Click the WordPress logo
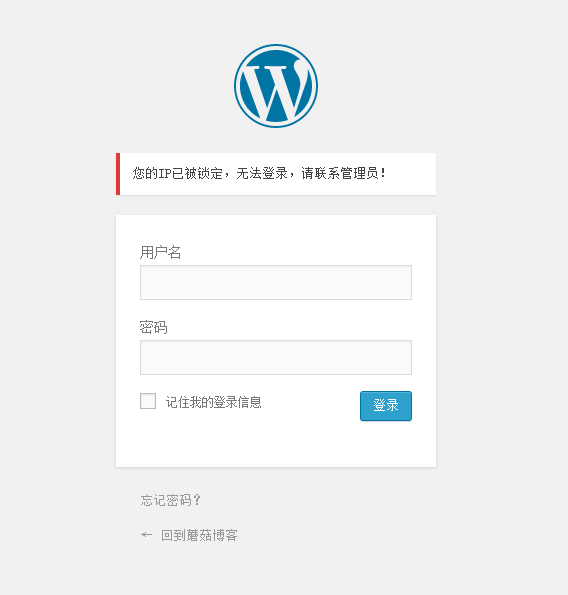The width and height of the screenshot is (568, 595). point(276,86)
